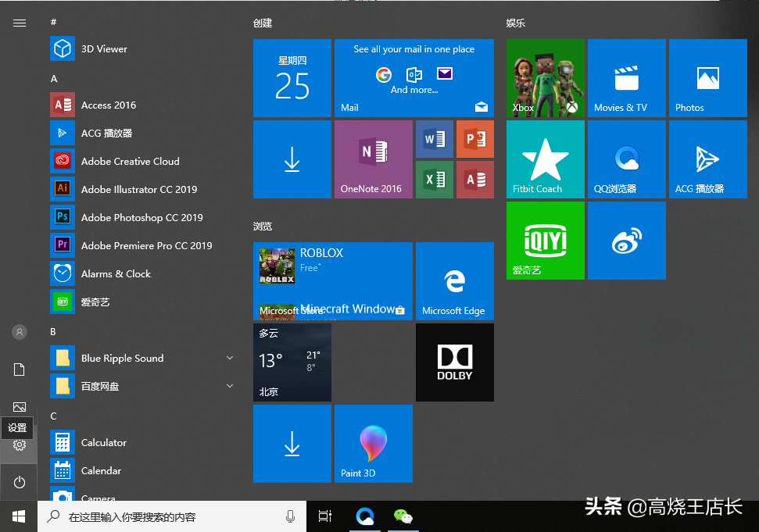This screenshot has width=759, height=532.
Task: Open the Paint 3D tile
Action: point(374,444)
